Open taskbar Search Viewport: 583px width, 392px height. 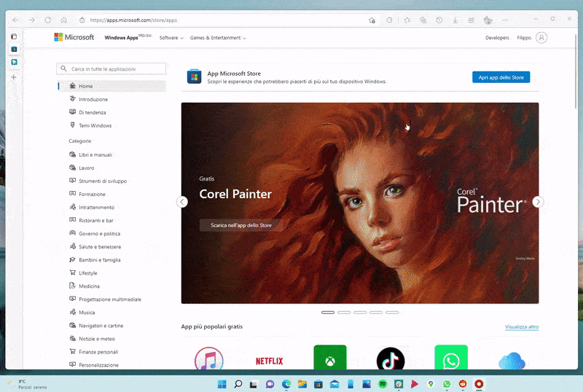click(x=238, y=384)
